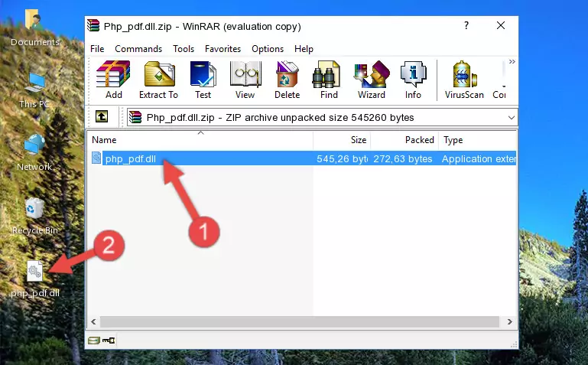Viewport: 588px width, 365px height.
Task: Sort by the Name column header
Action: pos(200,140)
